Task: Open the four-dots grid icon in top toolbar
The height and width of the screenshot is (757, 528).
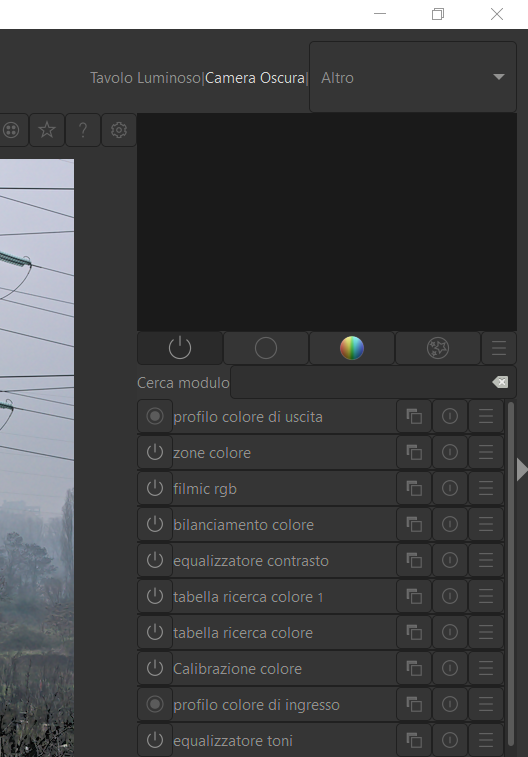Action: [x=11, y=130]
